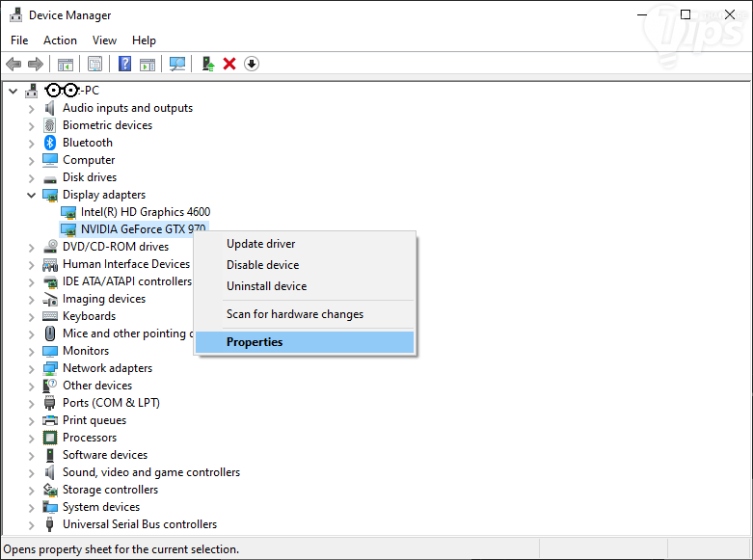Minimize the Device Manager window
The width and height of the screenshot is (753, 560).
642,14
